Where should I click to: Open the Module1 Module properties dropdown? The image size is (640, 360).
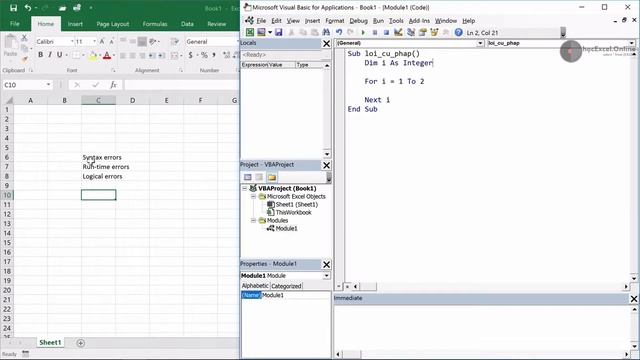(327, 276)
